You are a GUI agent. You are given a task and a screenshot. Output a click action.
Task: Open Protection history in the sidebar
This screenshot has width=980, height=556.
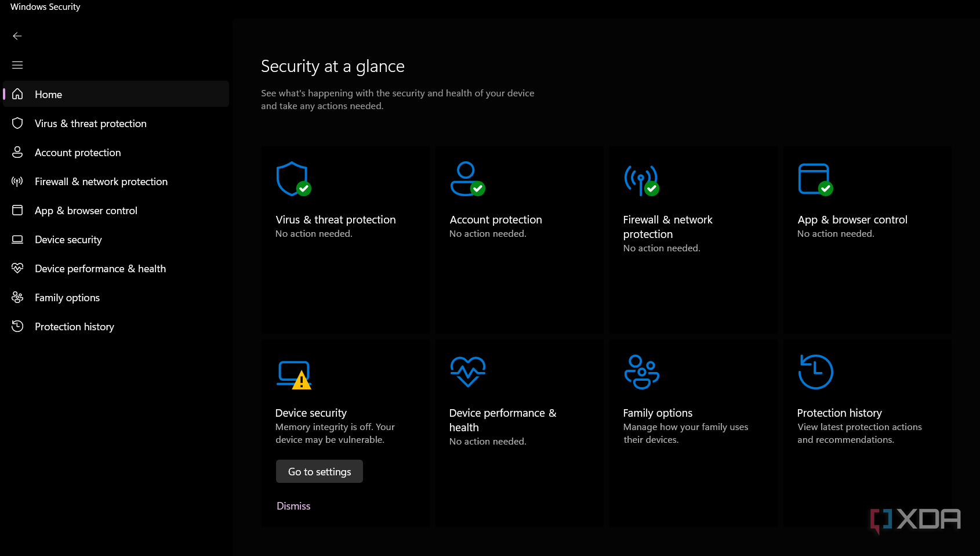[x=116, y=326]
